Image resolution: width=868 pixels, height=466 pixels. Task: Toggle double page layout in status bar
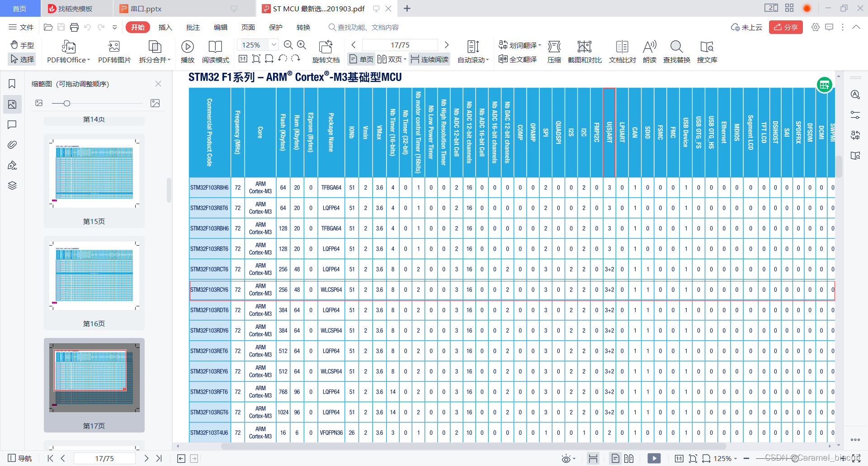click(x=629, y=458)
